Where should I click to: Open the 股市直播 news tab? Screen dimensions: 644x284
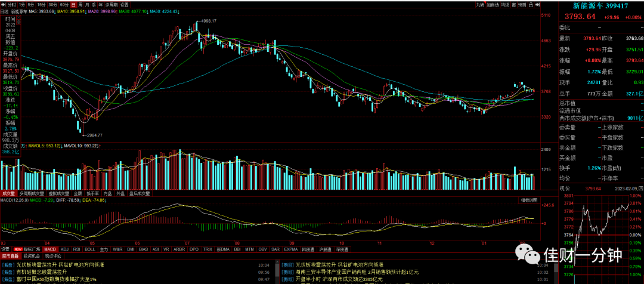11,255
